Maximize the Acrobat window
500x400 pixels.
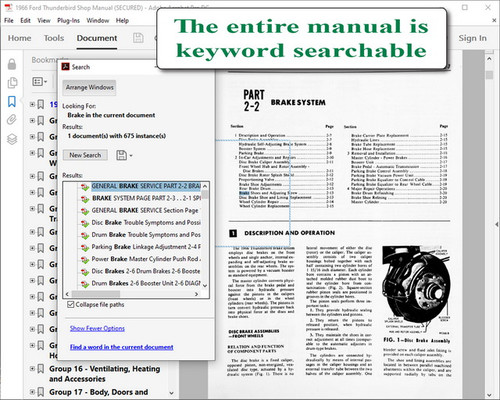pyautogui.click(x=465, y=7)
